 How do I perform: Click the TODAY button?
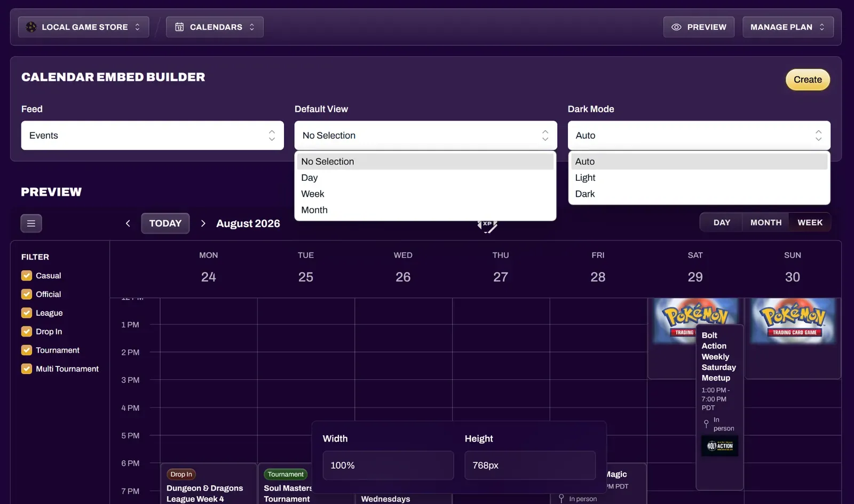[x=165, y=223]
